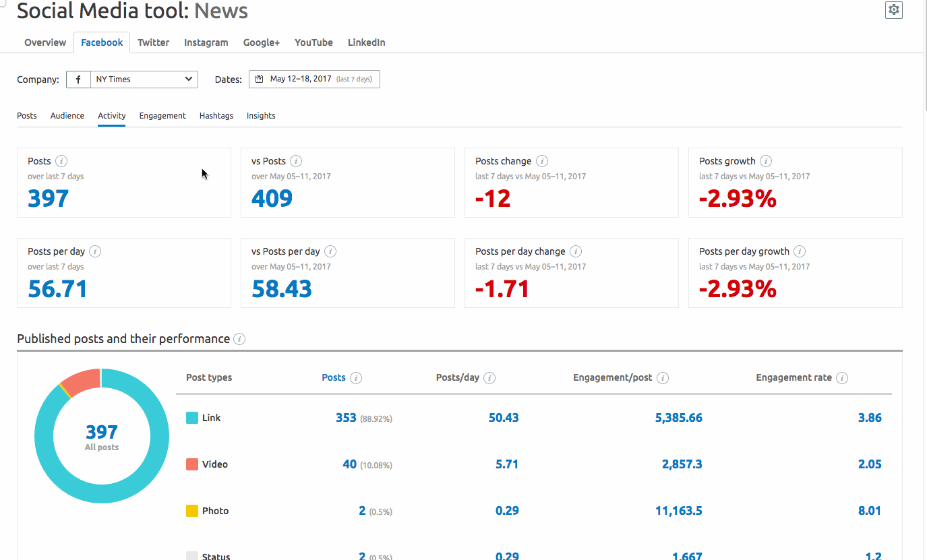Open the May 12–18, 2017 date range picker

point(314,80)
